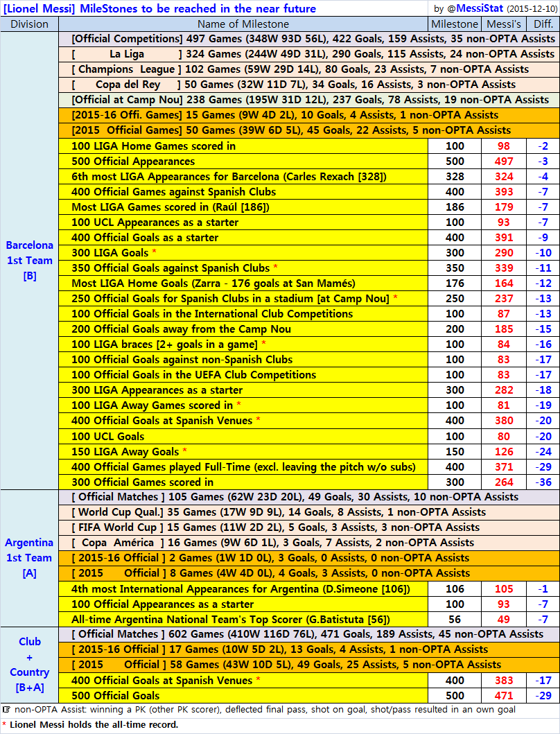Click the 'World Cup Qual.' 35 Games row

click(x=309, y=512)
